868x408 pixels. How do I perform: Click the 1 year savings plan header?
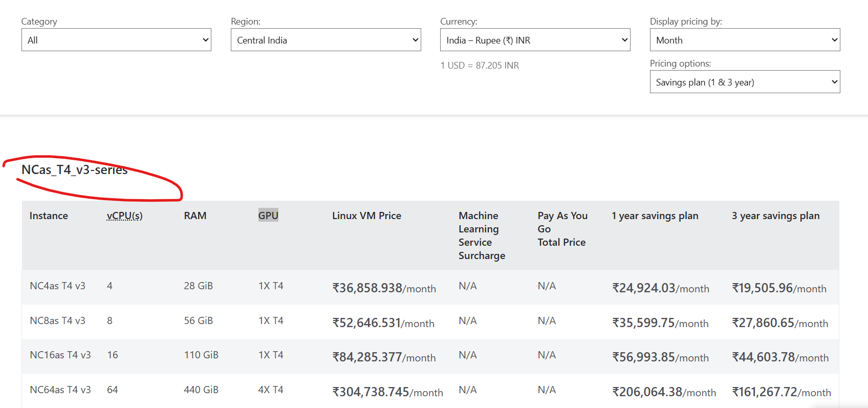pyautogui.click(x=655, y=216)
